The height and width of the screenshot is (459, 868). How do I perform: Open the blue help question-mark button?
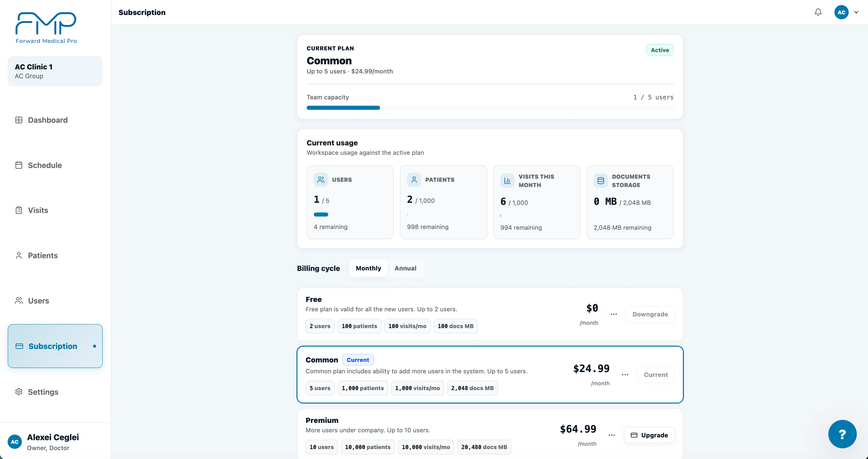click(x=842, y=434)
